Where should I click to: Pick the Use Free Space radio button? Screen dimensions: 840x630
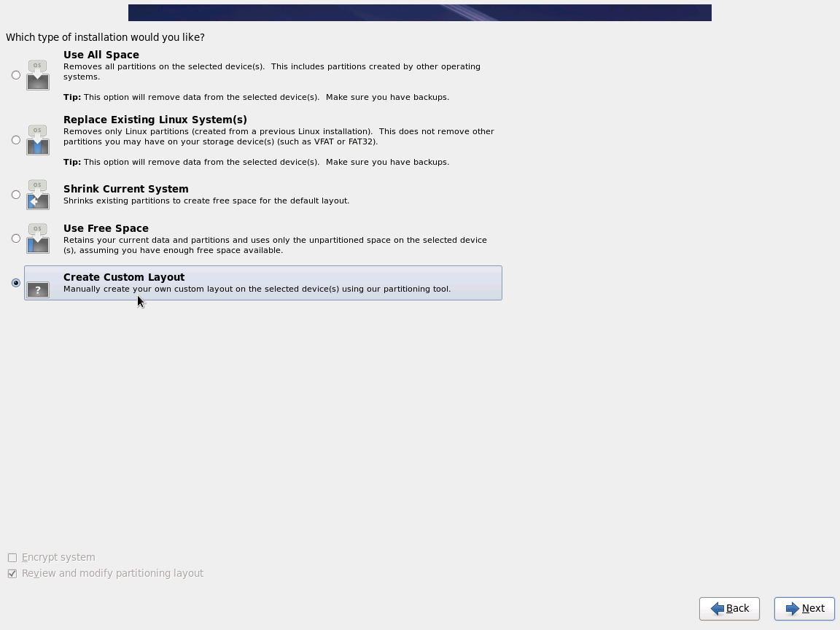point(16,238)
